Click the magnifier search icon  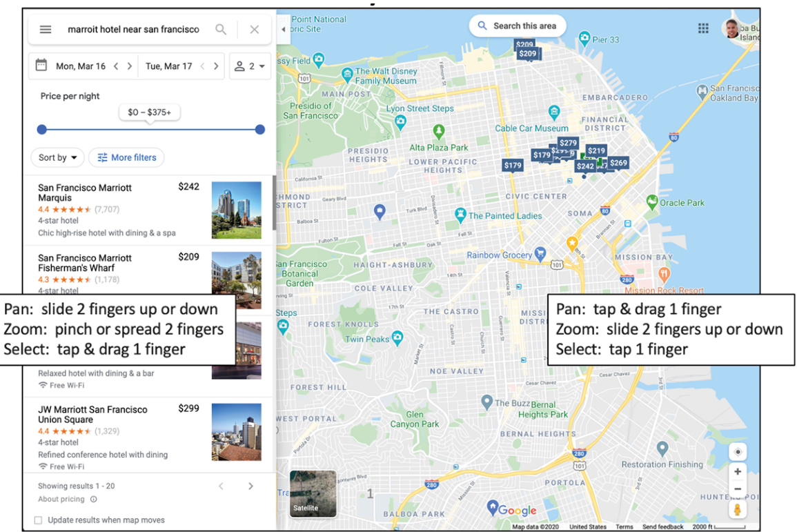[x=221, y=30]
